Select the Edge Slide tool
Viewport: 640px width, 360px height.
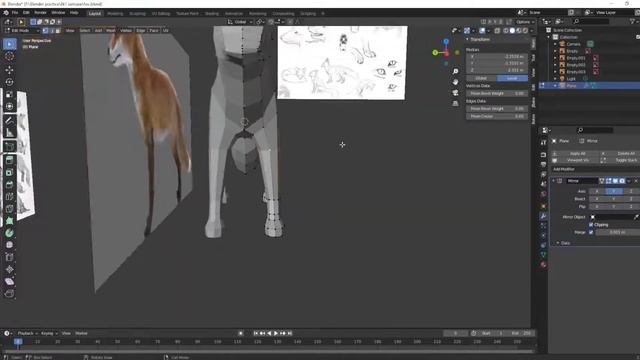coord(10,257)
